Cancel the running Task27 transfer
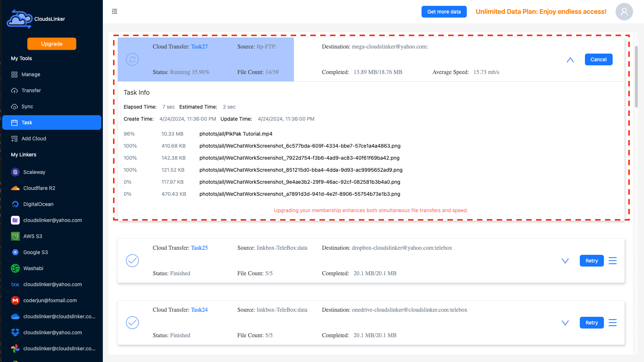 tap(598, 59)
